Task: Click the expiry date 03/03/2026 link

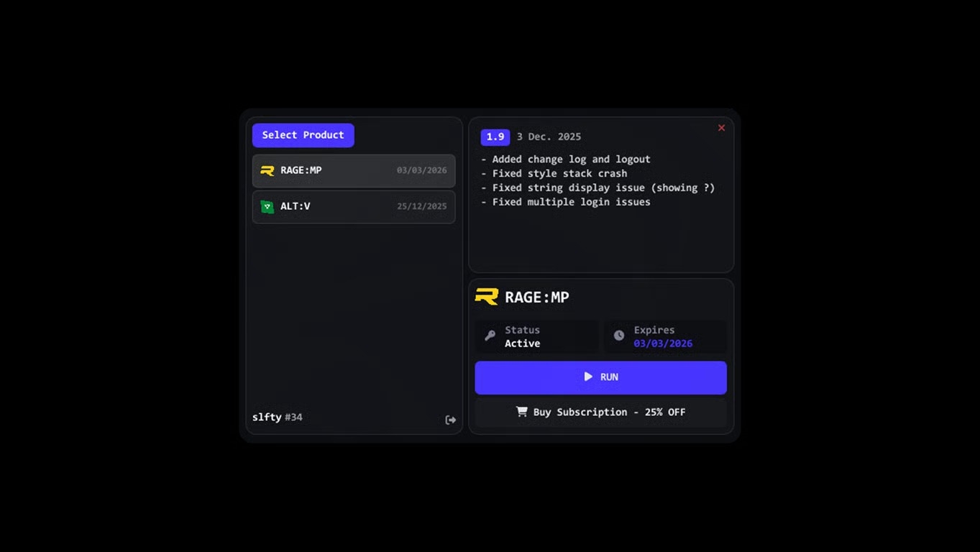Action: 663,344
